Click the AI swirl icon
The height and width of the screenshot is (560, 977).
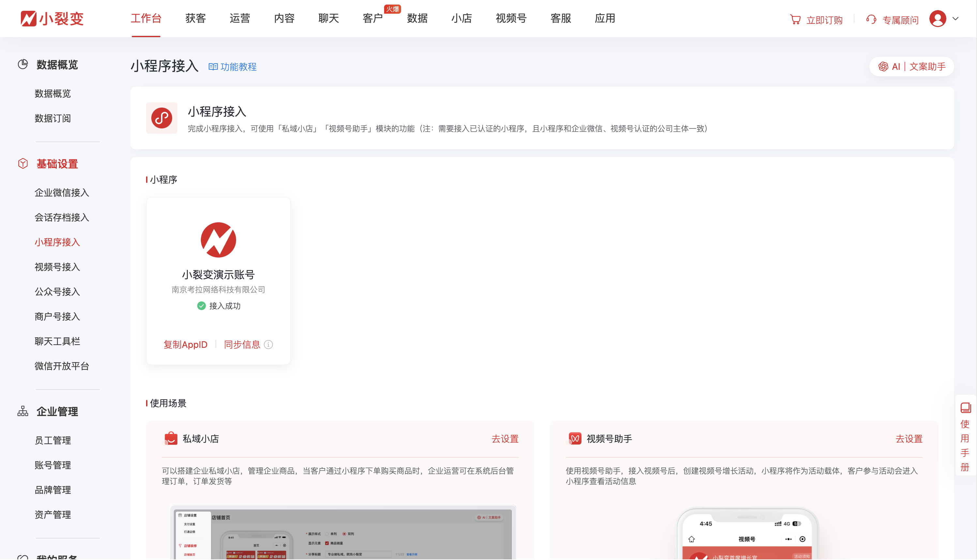pyautogui.click(x=883, y=66)
